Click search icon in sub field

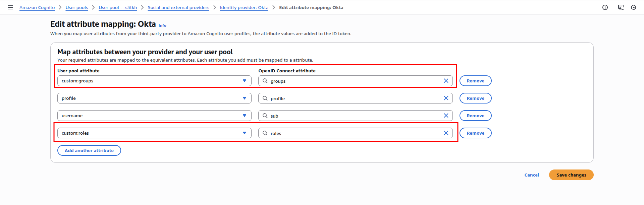point(265,116)
